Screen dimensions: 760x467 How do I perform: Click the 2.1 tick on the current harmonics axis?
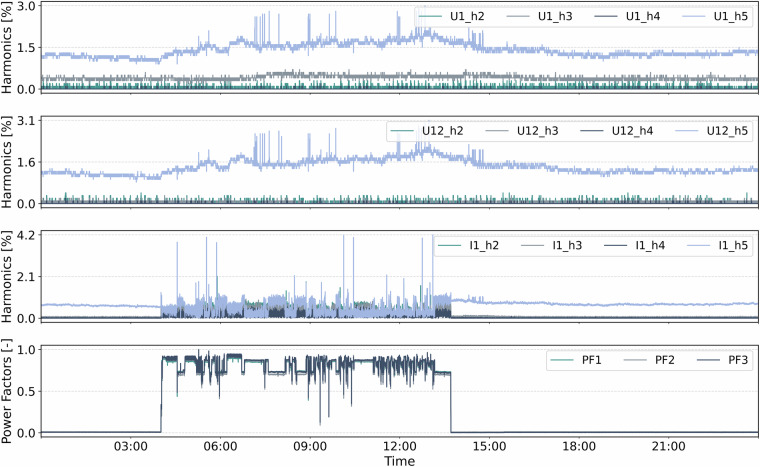pos(27,277)
